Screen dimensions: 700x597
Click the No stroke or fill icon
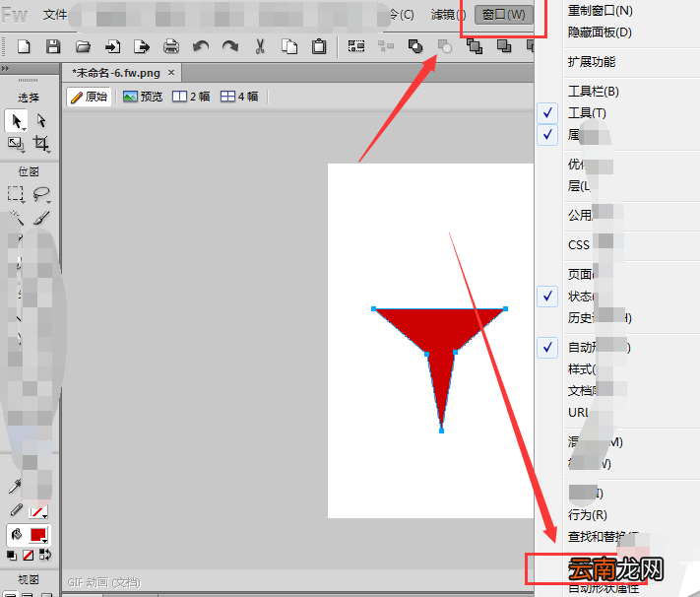click(x=29, y=556)
